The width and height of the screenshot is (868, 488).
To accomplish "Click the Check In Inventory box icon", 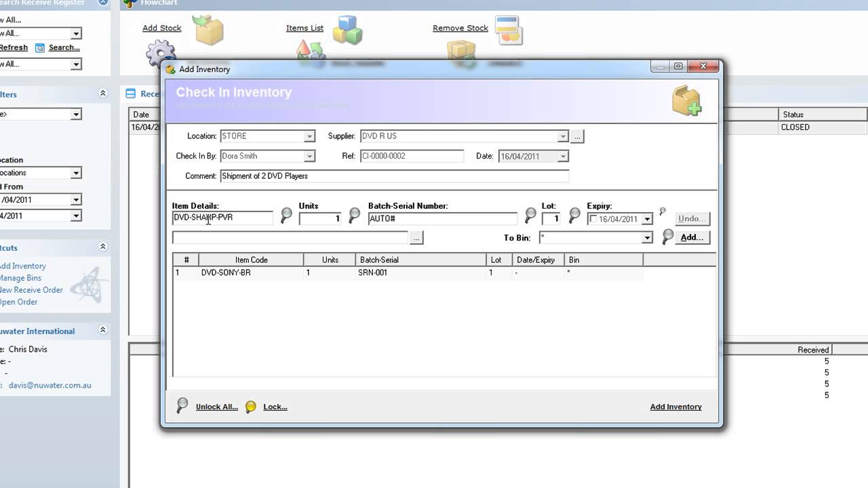I will [686, 100].
